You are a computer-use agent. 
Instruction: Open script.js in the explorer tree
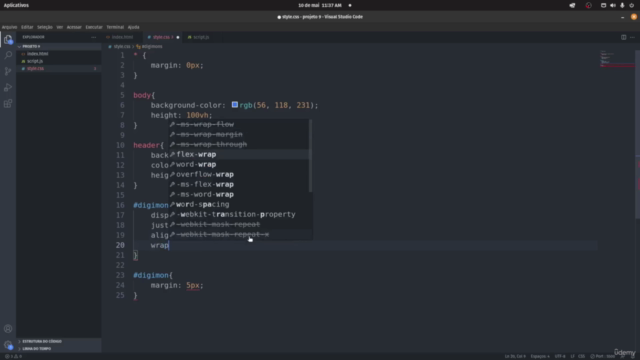(x=59, y=61)
